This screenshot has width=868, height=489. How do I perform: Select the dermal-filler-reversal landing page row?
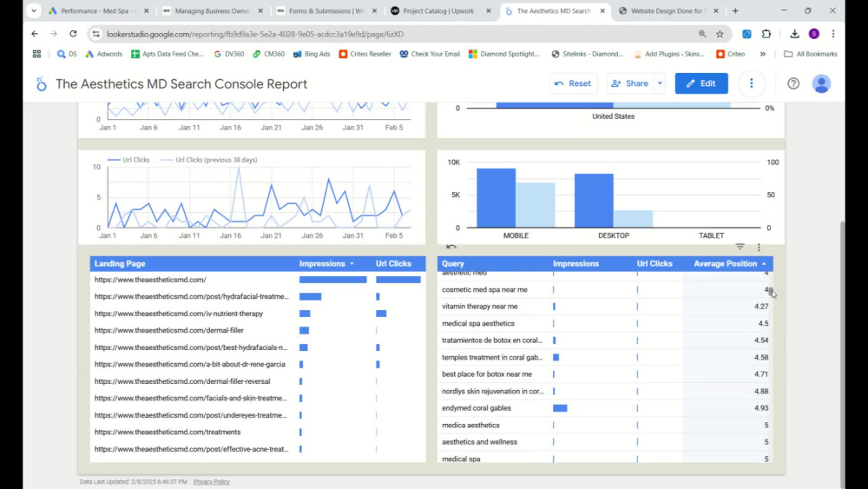point(258,381)
